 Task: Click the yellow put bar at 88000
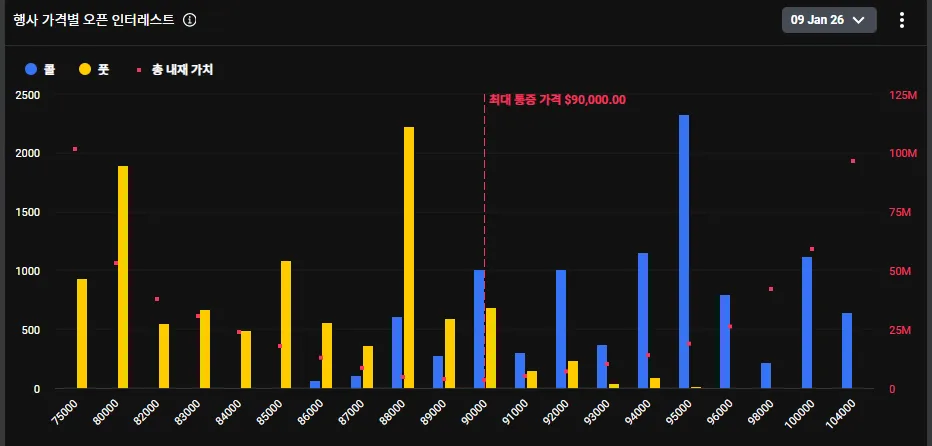pos(409,257)
